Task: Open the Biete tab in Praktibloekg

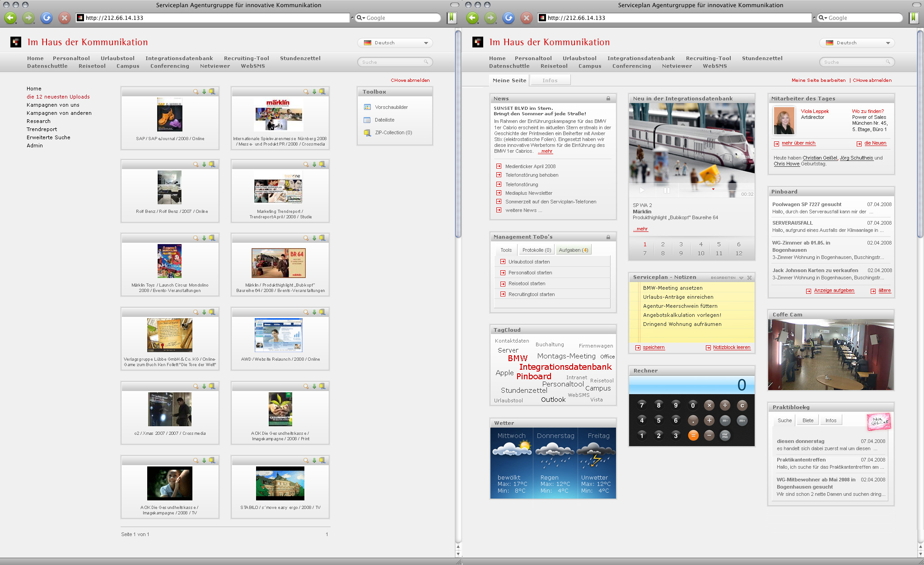Action: [x=808, y=420]
